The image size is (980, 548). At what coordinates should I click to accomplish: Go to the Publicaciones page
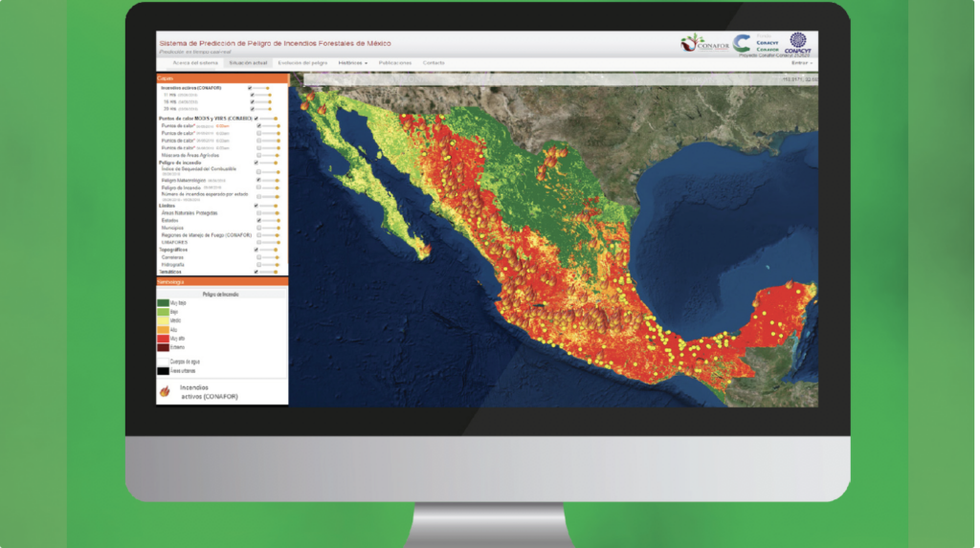[395, 62]
